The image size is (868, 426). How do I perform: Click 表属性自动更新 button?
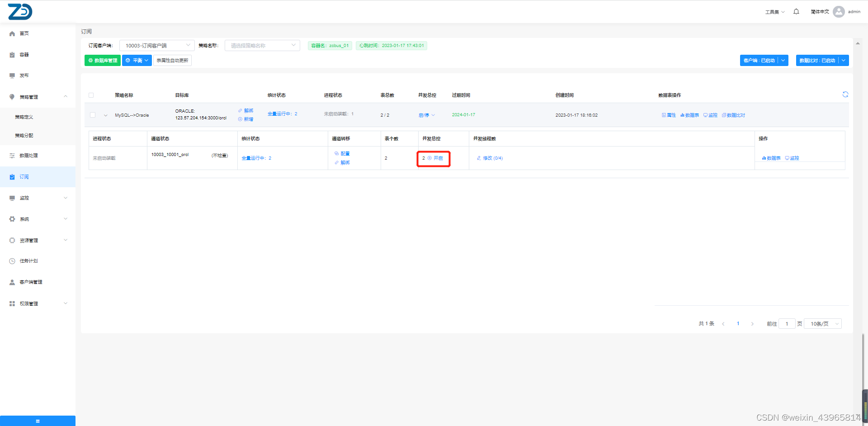click(172, 60)
